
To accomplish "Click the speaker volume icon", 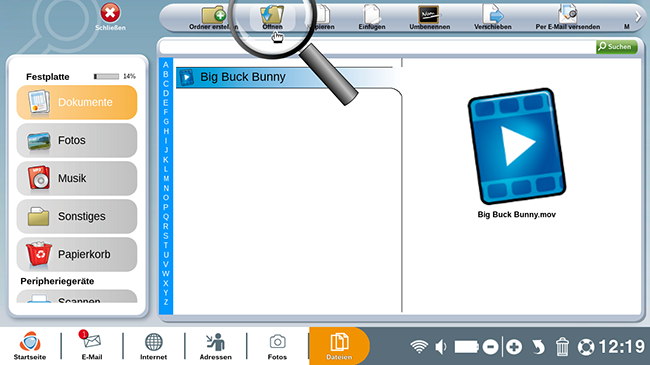I will tap(441, 346).
